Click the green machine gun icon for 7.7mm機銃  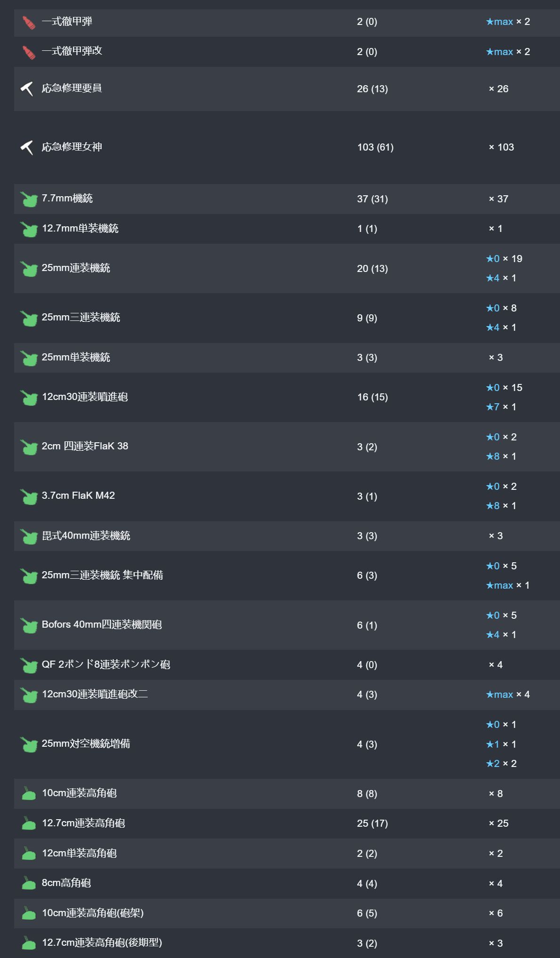(x=29, y=199)
